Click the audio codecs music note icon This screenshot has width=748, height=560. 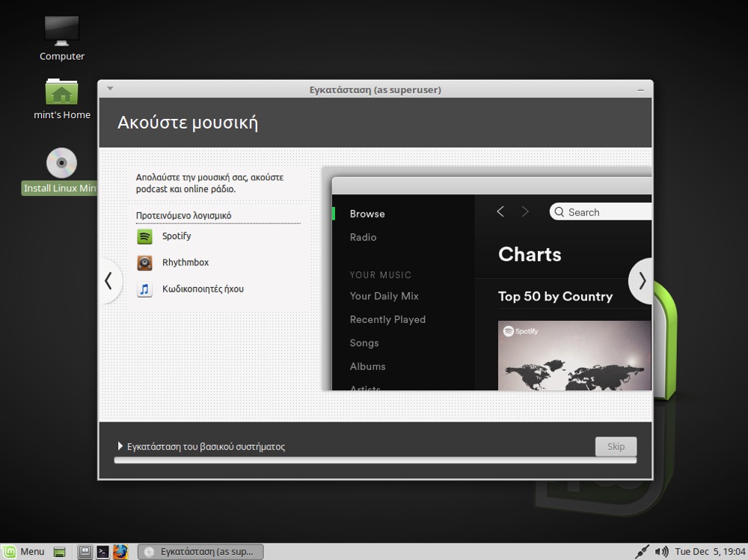[144, 289]
